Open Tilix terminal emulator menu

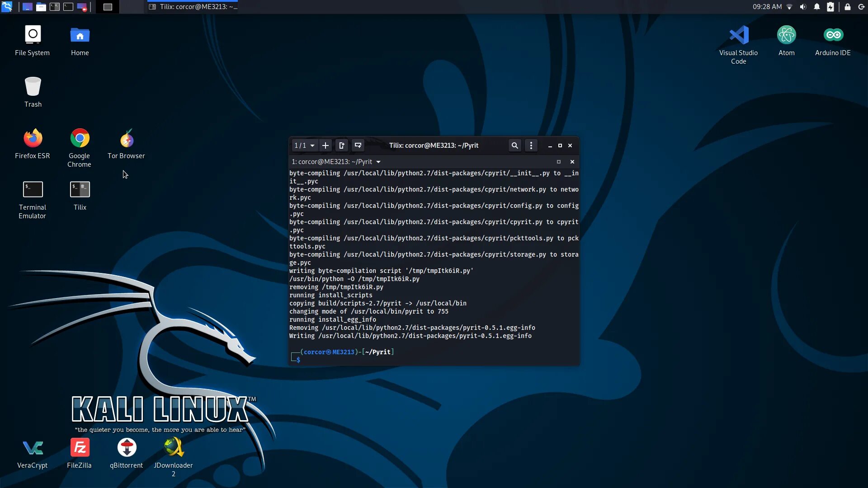[531, 145]
